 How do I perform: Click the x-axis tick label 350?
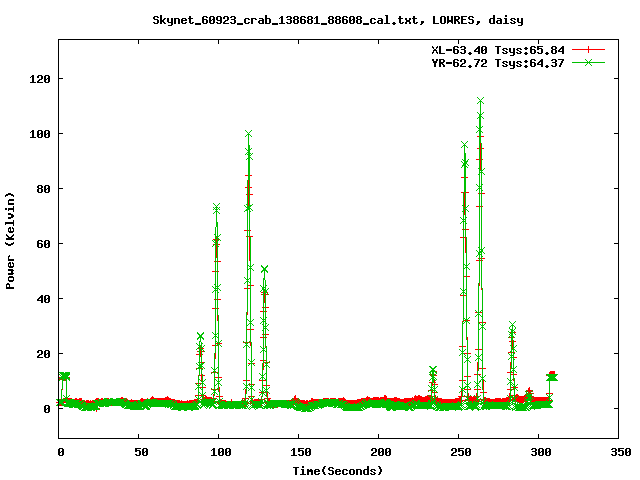coord(621,452)
